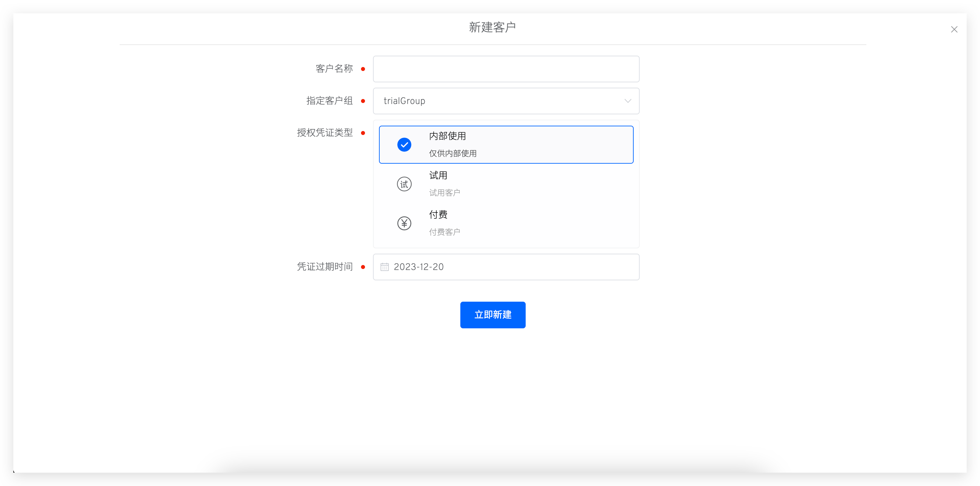
Task: Select the 付费 credential type option
Action: point(438,215)
